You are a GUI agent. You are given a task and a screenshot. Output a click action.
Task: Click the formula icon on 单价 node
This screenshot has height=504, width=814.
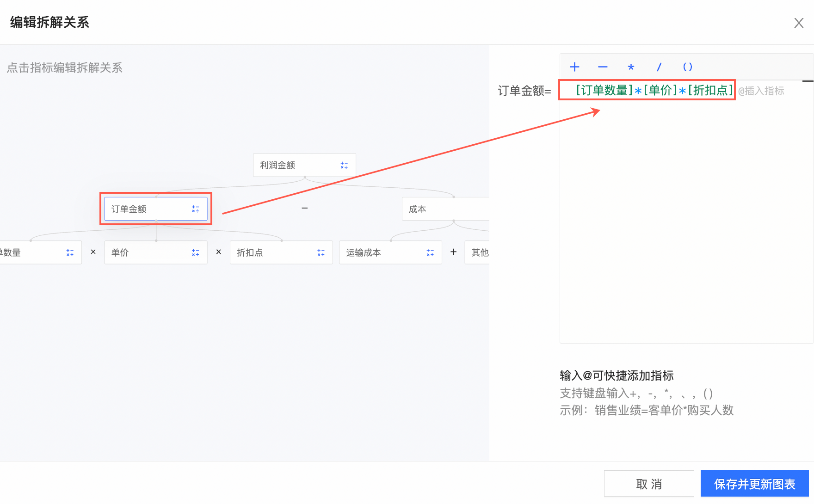coord(195,252)
